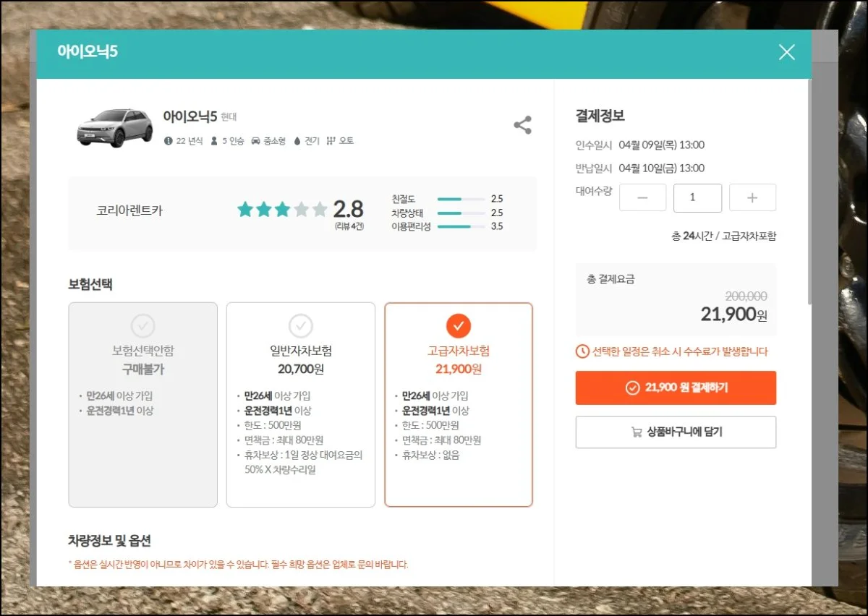Click the gray check circle on 일반자차보험
The image size is (868, 616).
tap(301, 325)
